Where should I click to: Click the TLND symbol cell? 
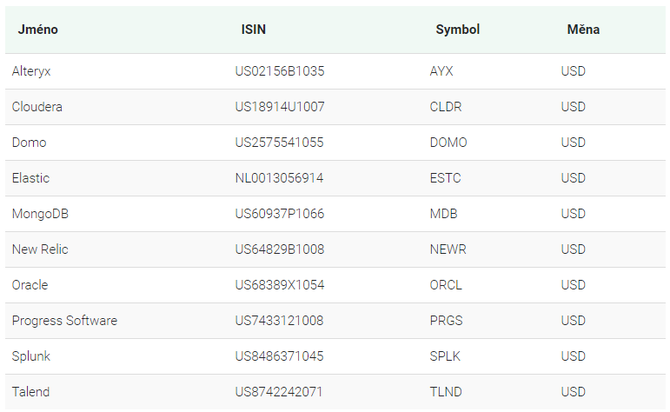click(x=446, y=391)
